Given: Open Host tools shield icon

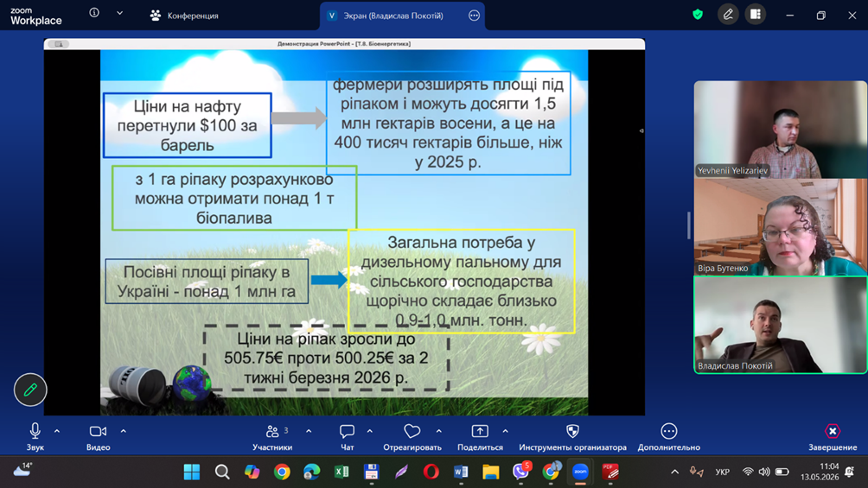Looking at the screenshot, I should click(572, 437).
